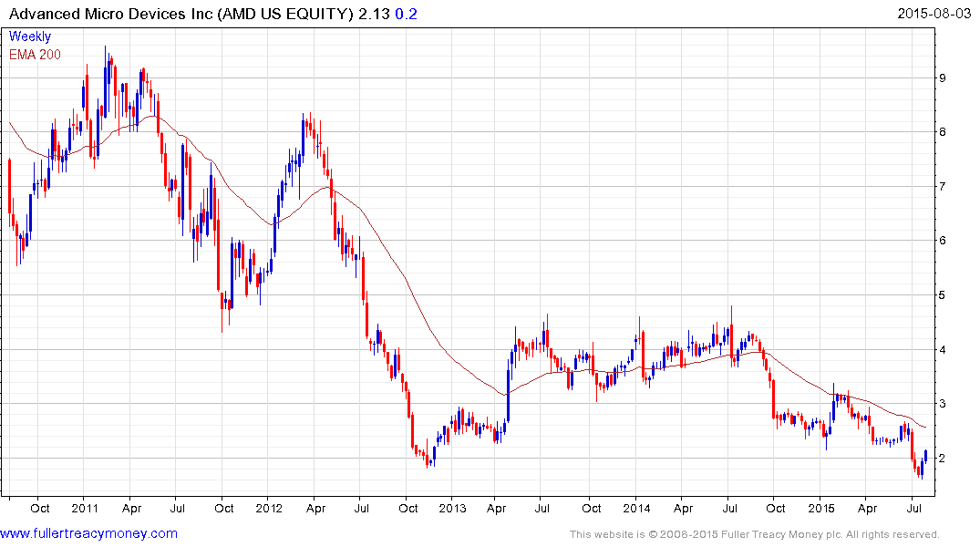Screen dimensions: 980x547
Task: Open the www.fullertreacymoney.com link
Action: 88,533
